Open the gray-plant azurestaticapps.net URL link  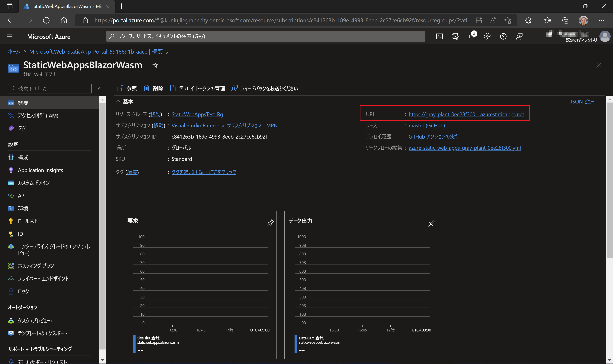pos(466,114)
